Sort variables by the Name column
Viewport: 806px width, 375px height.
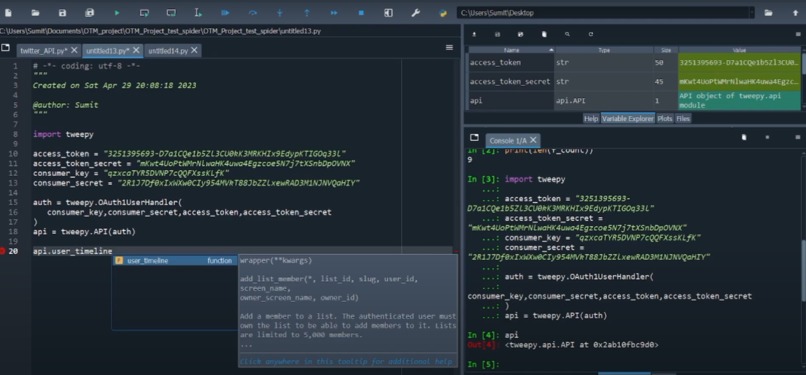click(511, 50)
